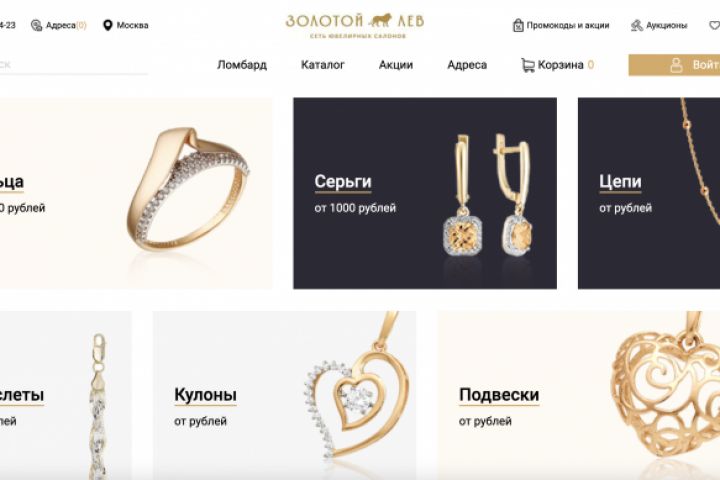The image size is (720, 480).
Task: Click the search input field
Action: (73, 65)
